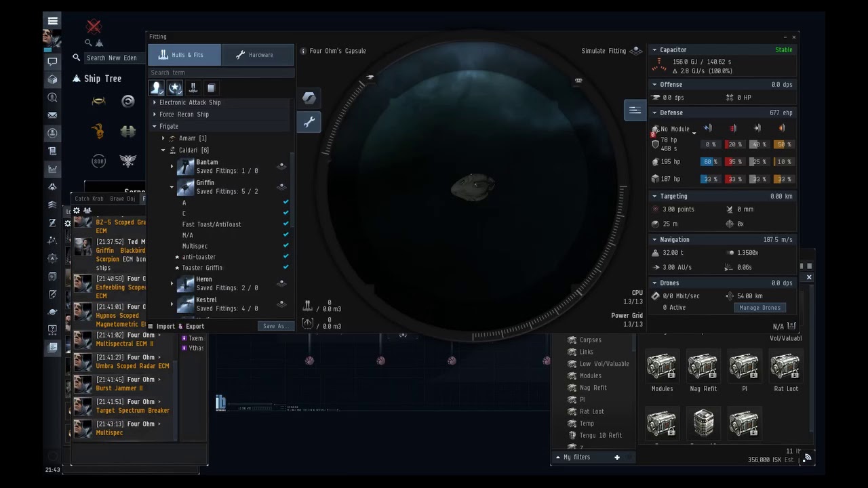
Task: Toggle checkmark for fitting A
Action: 285,202
